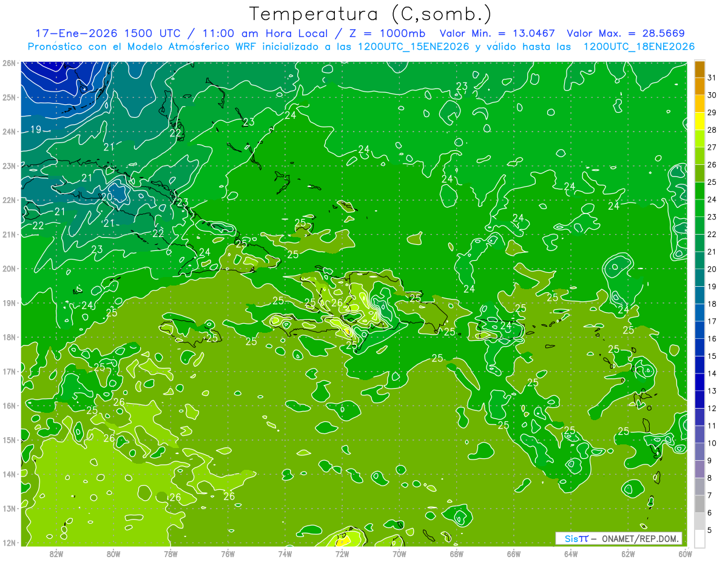Click the 12N latitude axis label
Image resolution: width=728 pixels, height=562 pixels.
click(x=8, y=543)
